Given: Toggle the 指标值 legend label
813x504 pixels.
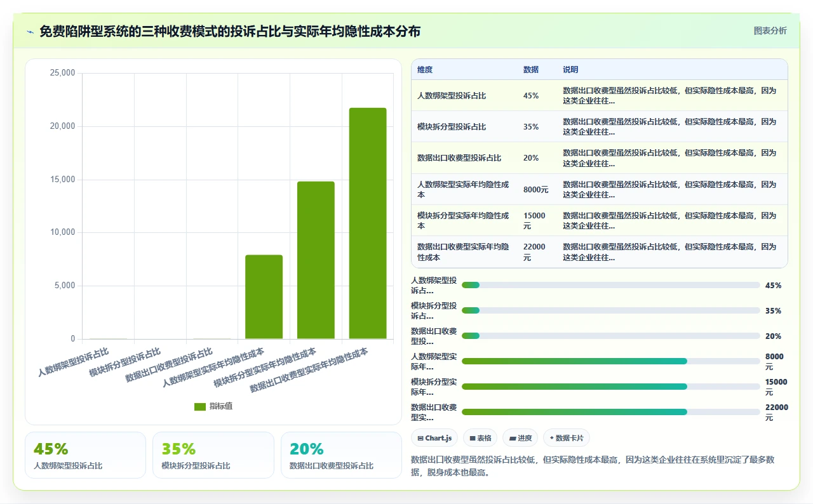Looking at the screenshot, I should tap(221, 406).
